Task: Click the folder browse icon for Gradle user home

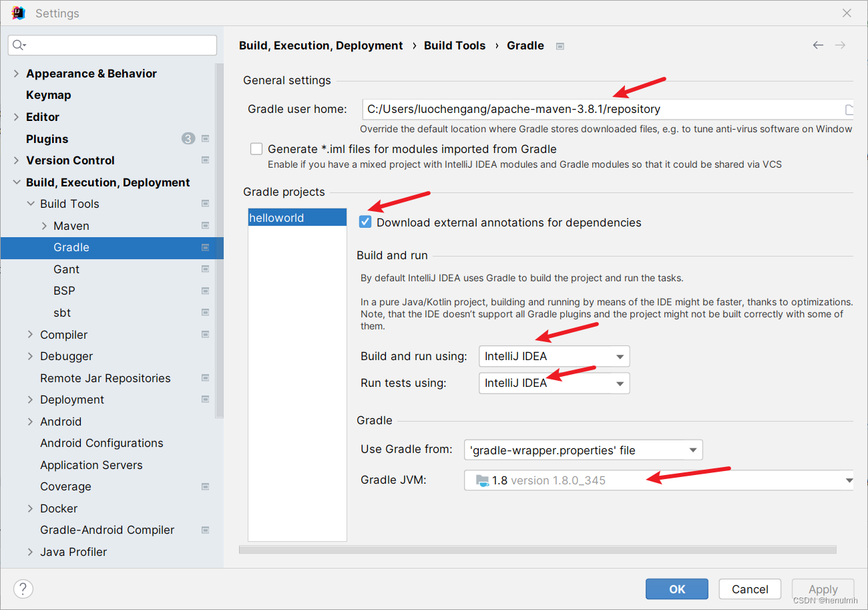Action: (849, 110)
